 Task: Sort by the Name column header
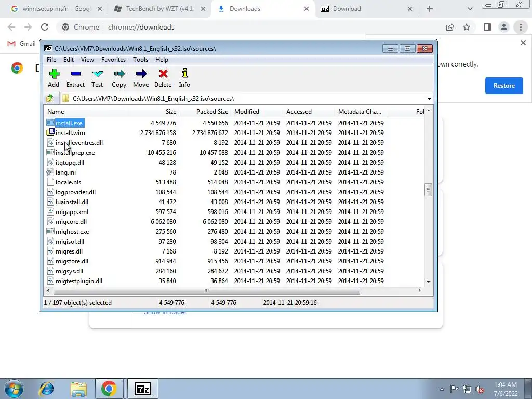click(86, 112)
